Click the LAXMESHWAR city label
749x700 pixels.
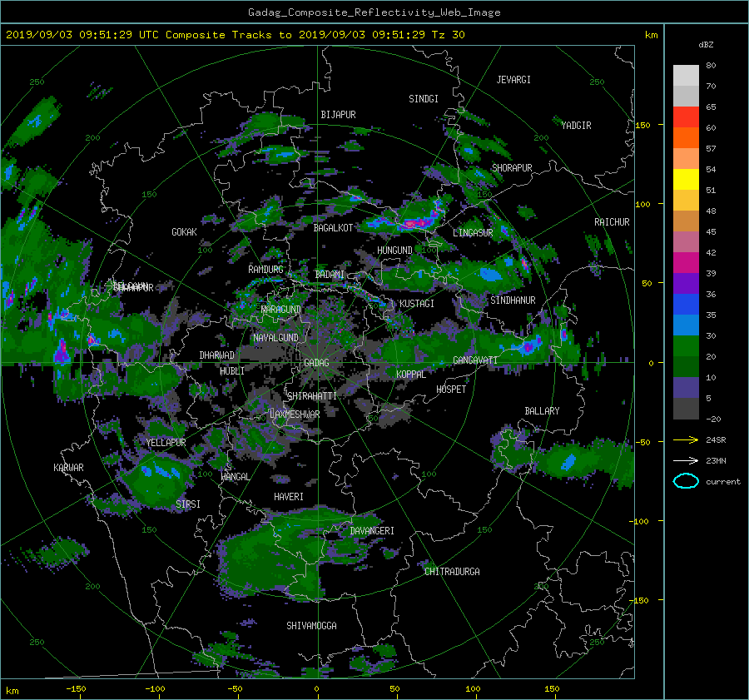[x=295, y=415]
